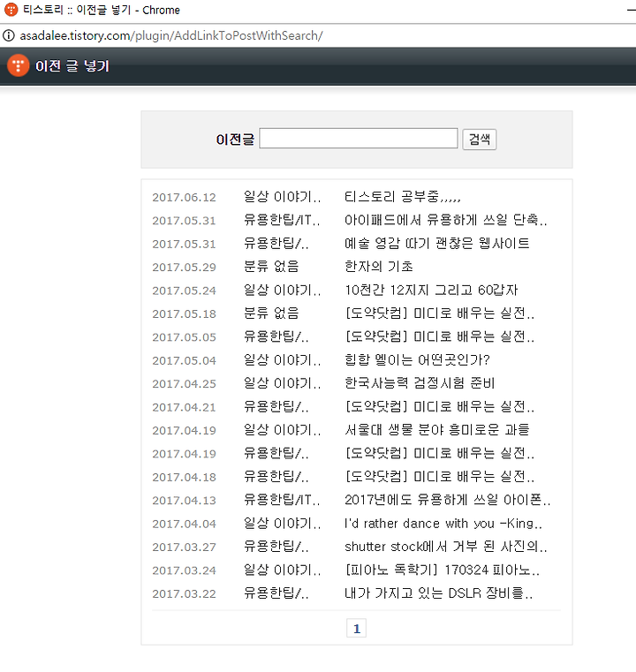This screenshot has width=636, height=672.
Task: Open post '내가 가지고 있는 DSLR 장비를..'
Action: 439,593
